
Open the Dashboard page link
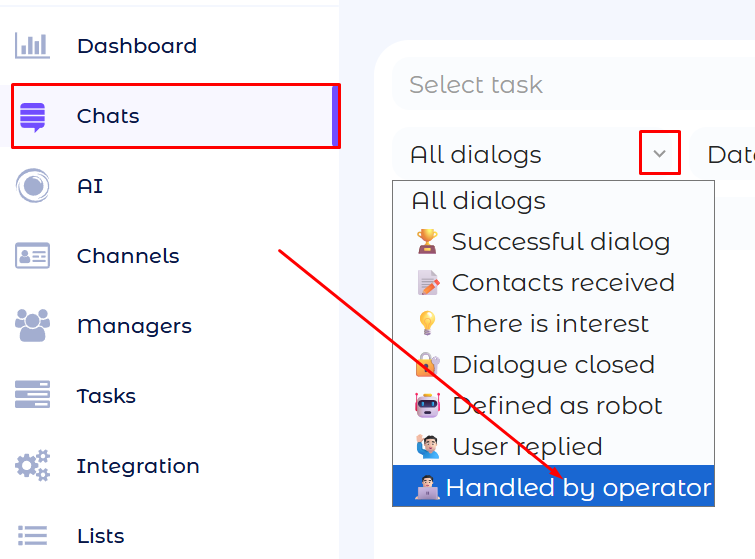[136, 46]
